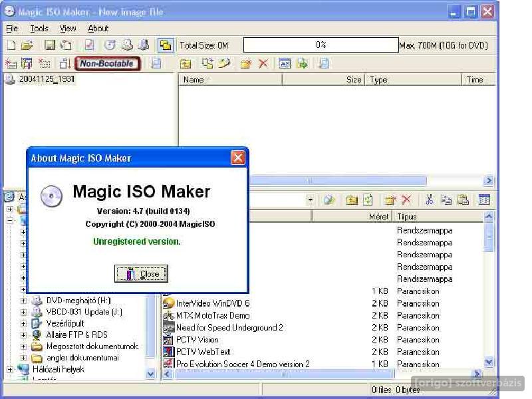The height and width of the screenshot is (399, 532).
Task: Click the Copy icon in explorer toolbar
Action: [x=446, y=200]
